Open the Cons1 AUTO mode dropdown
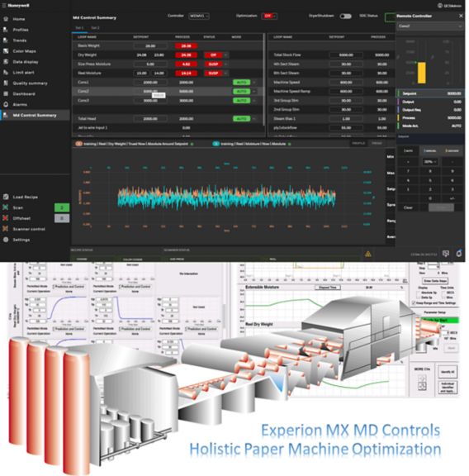The image size is (469, 476). point(254,83)
